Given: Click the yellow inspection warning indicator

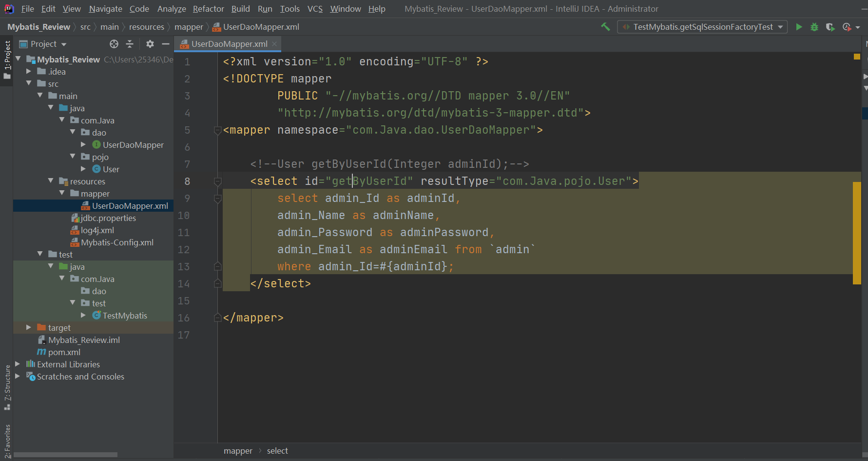Looking at the screenshot, I should [857, 57].
